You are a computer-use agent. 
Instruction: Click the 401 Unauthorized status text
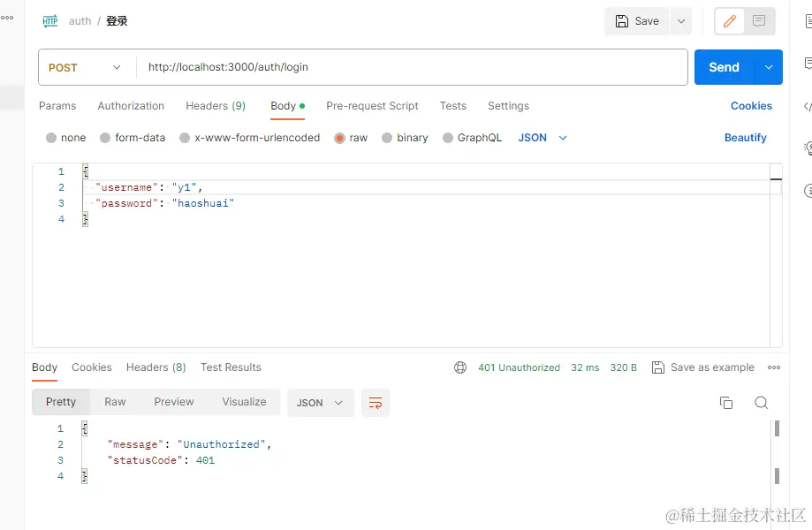tap(519, 367)
